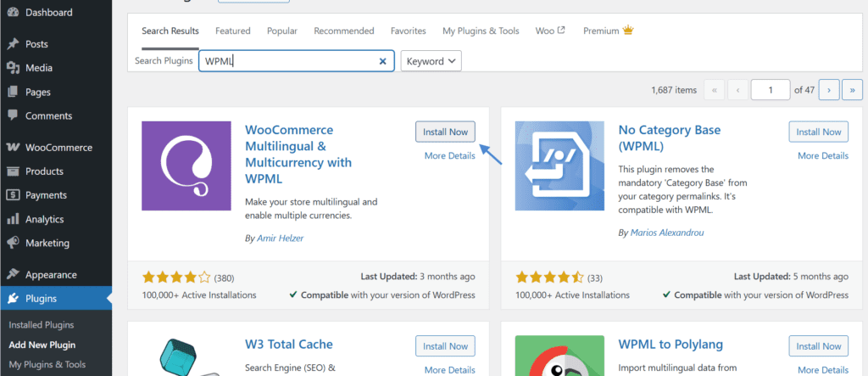Open WooCommerce menu item
This screenshot has height=376, width=868.
tap(56, 148)
